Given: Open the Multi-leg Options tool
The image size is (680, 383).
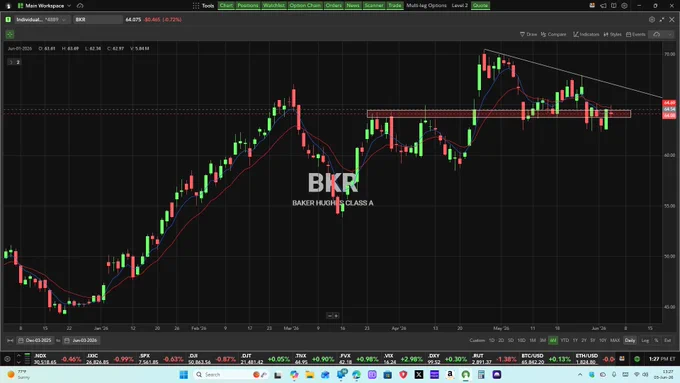Looking at the screenshot, I should (x=426, y=6).
